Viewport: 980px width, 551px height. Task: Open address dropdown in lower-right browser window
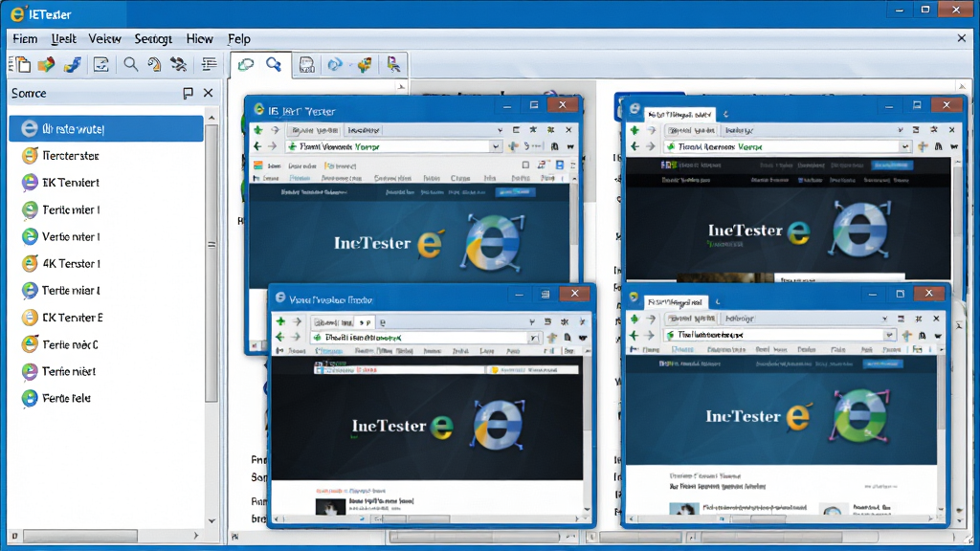889,336
